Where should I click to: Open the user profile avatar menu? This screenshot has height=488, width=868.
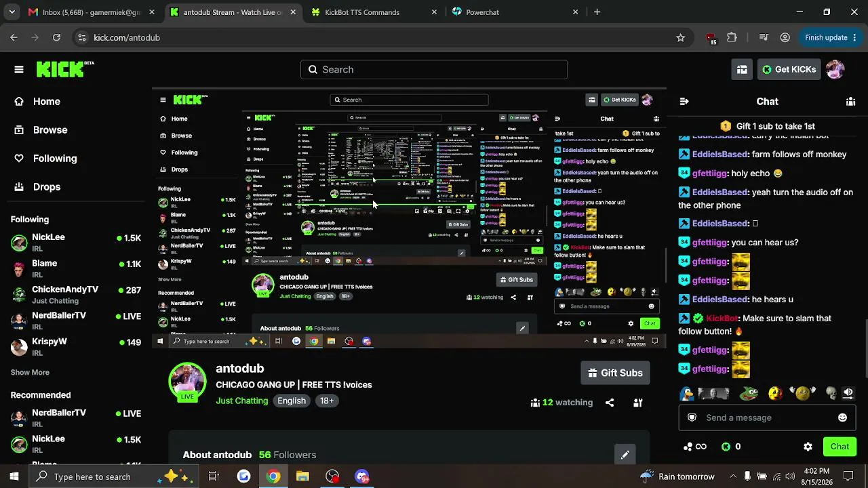(835, 69)
